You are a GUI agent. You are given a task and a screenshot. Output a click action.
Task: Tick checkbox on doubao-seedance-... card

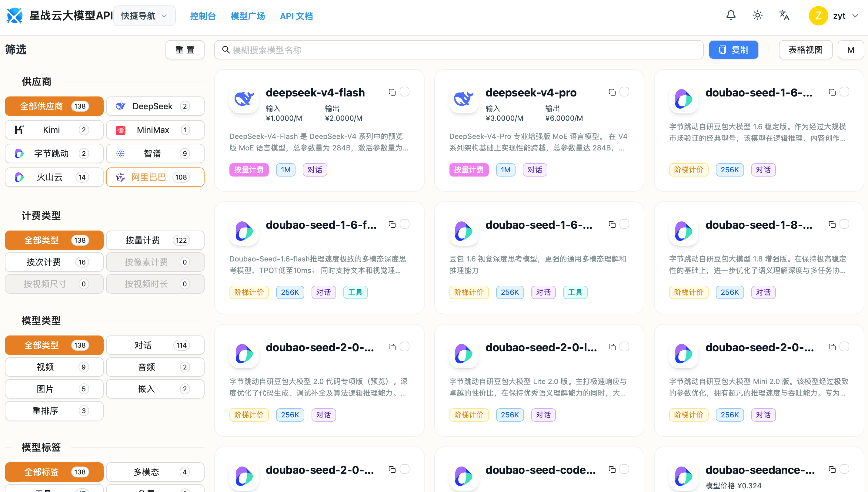tap(844, 469)
